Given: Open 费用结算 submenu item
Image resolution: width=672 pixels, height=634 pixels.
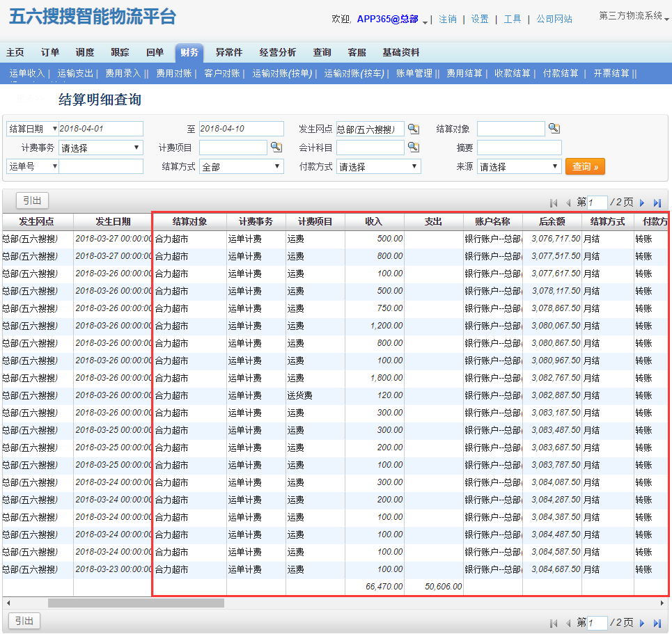Looking at the screenshot, I should coord(464,73).
